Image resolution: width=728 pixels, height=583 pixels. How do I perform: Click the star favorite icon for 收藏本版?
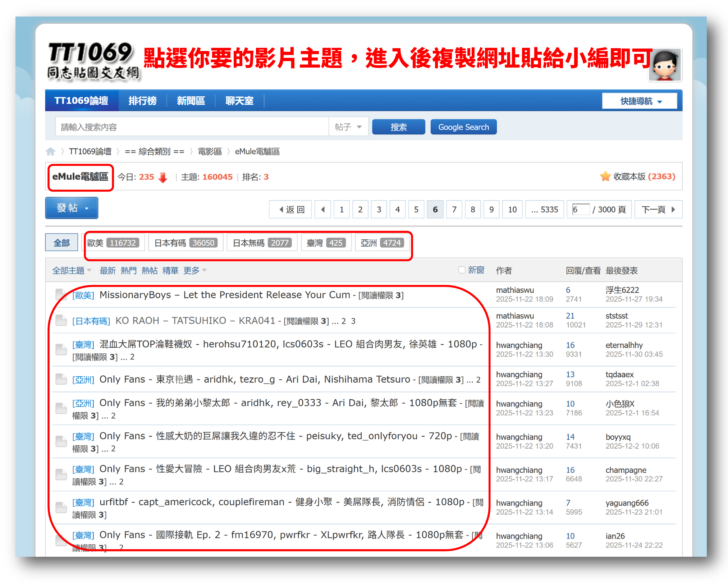(605, 176)
